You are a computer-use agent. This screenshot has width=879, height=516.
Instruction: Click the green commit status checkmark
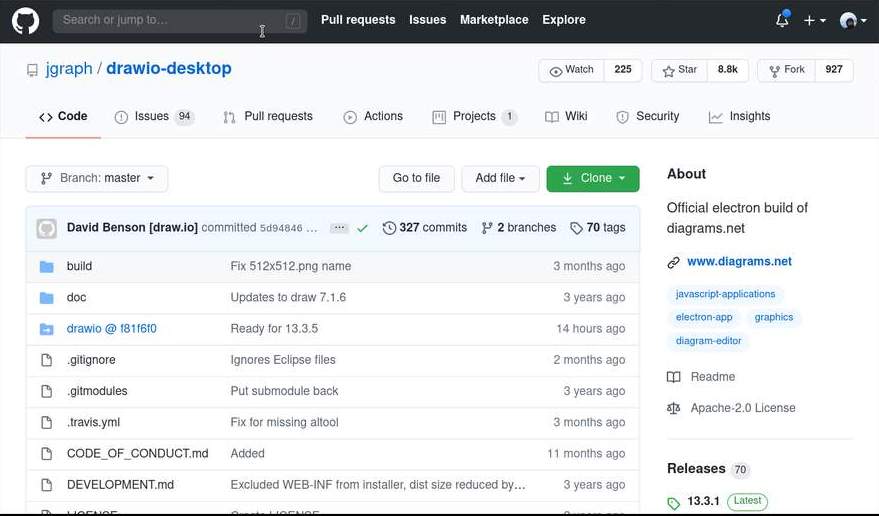tap(362, 228)
